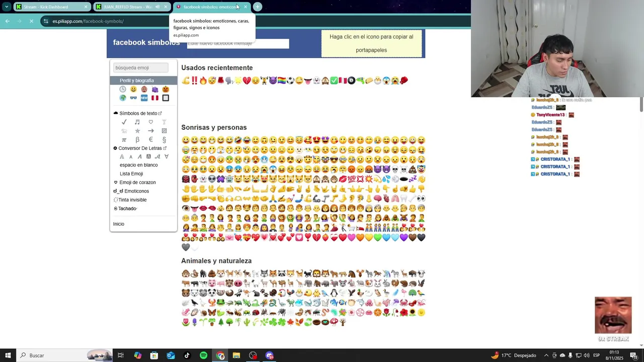The height and width of the screenshot is (362, 644).
Task: Open Lista Emoji link
Action: tap(131, 173)
